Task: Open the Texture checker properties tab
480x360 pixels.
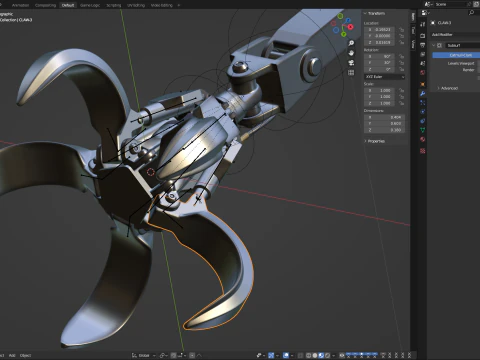Action: pos(423,151)
